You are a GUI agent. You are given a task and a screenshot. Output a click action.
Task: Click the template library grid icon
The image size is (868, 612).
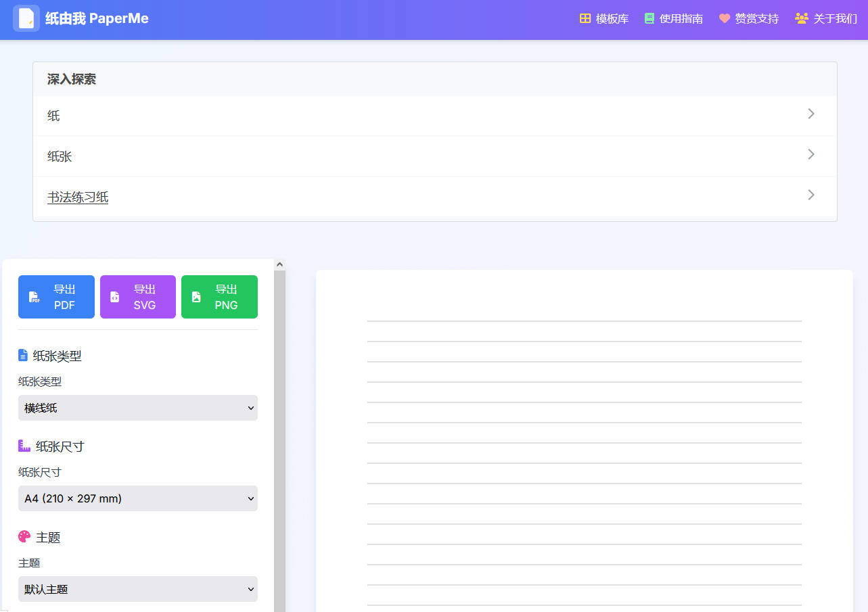coord(585,18)
